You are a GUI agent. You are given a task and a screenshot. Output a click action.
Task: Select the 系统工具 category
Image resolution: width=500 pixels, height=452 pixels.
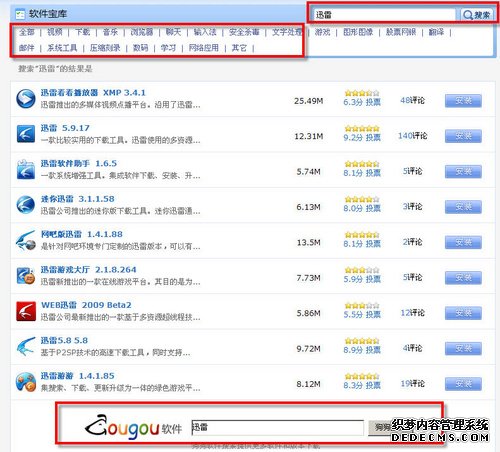click(x=62, y=48)
